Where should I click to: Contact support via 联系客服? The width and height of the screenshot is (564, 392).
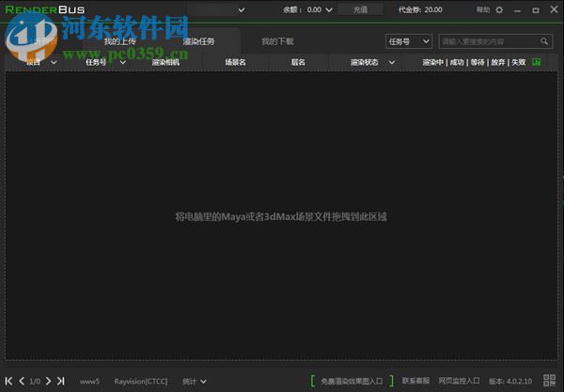[415, 381]
